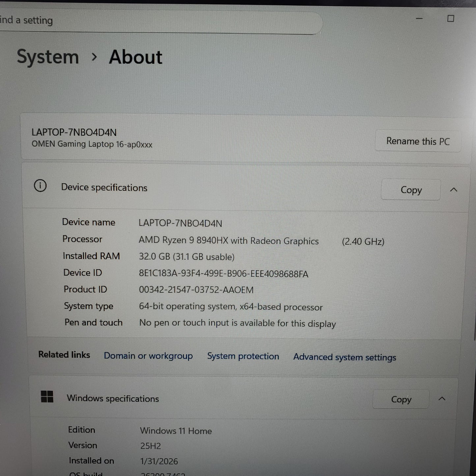Click Rename this PC button
The width and height of the screenshot is (476, 476).
(x=418, y=141)
